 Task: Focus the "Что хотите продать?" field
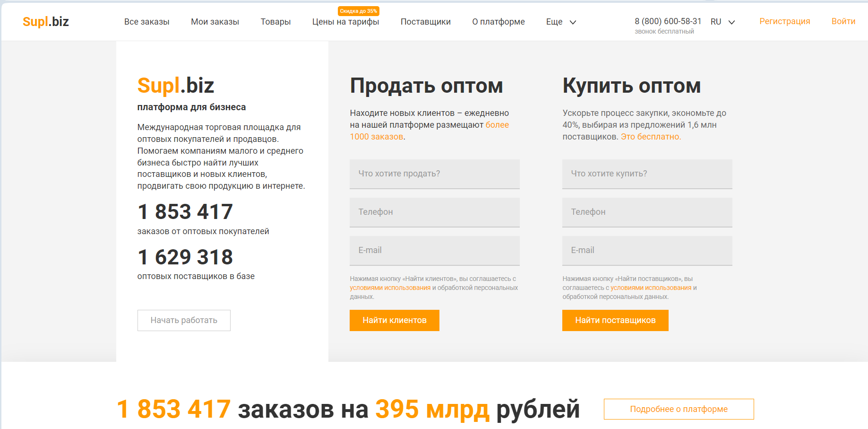[x=435, y=174]
